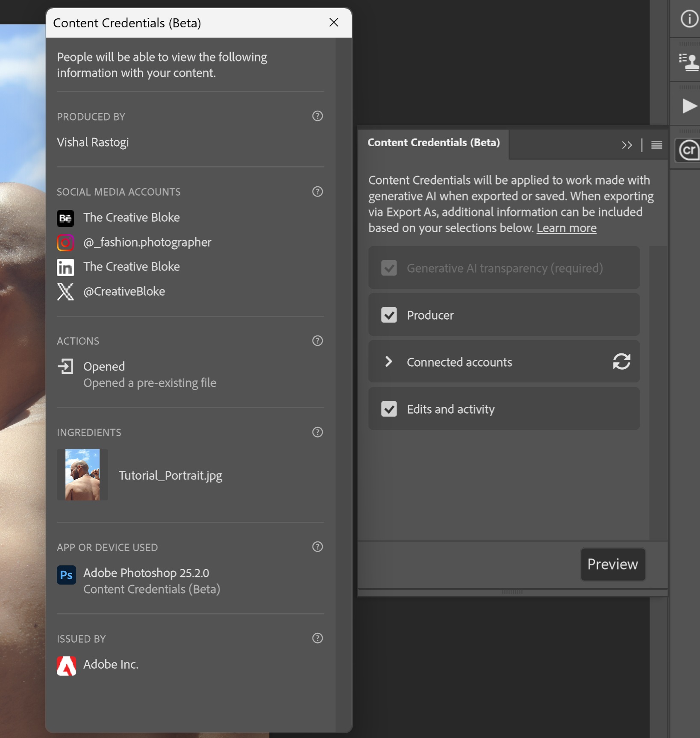This screenshot has width=700, height=738.
Task: Click the Instagram icon for @_fashion.photographer
Action: pyautogui.click(x=65, y=243)
